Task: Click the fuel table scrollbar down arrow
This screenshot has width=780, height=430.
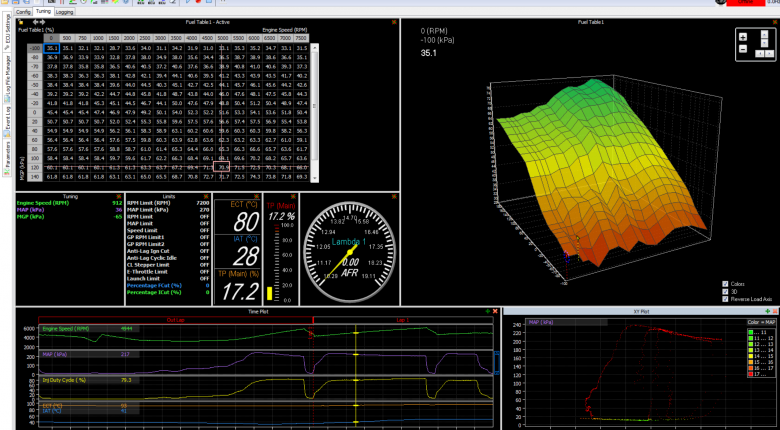Action: (314, 178)
